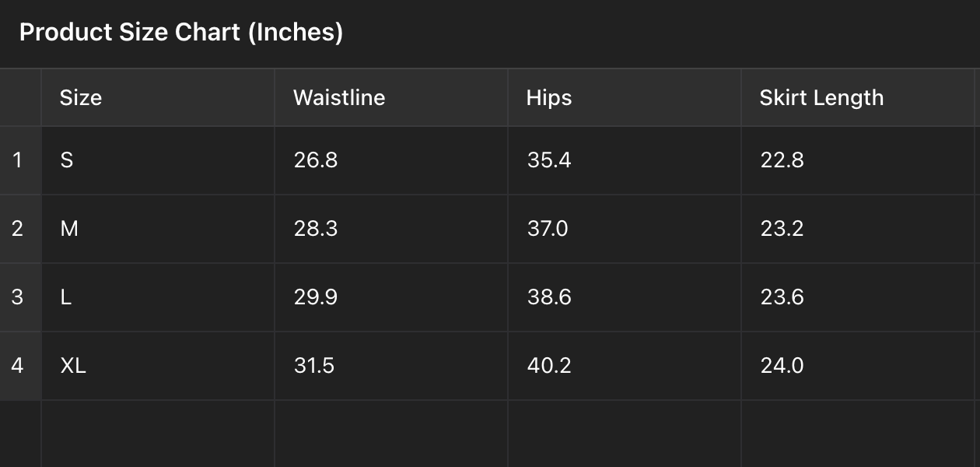The width and height of the screenshot is (980, 467).
Task: Click the empty cell below 31.5
Action: point(390,433)
